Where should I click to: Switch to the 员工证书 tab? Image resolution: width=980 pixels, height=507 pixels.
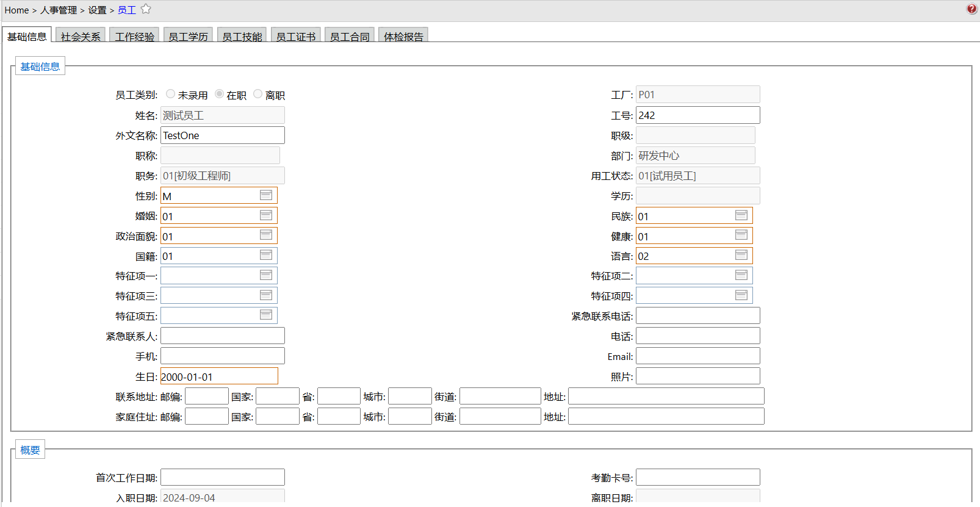pos(296,36)
